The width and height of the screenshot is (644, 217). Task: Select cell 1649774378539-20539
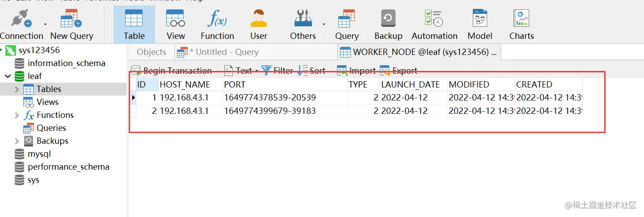[285, 97]
